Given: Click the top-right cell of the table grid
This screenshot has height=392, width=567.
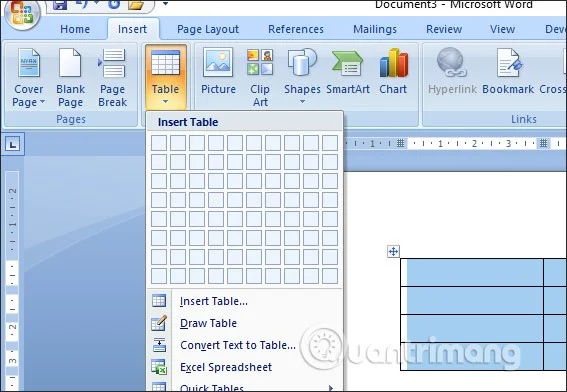Looking at the screenshot, I should pos(330,143).
